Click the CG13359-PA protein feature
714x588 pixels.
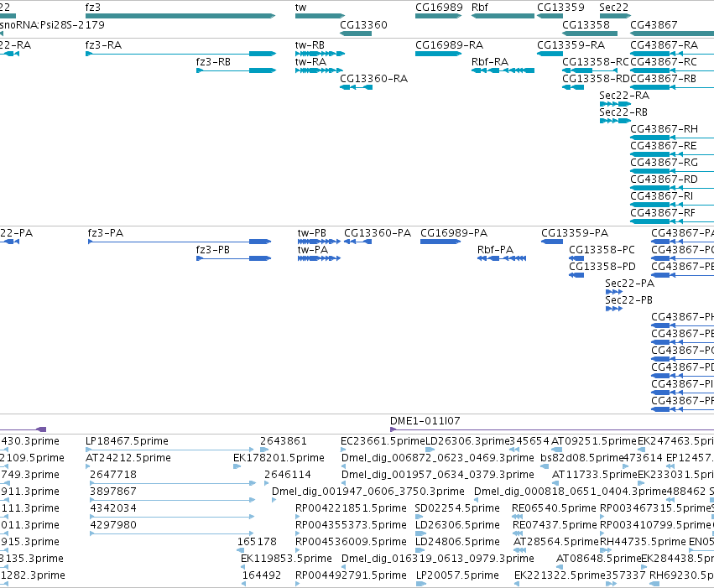coord(552,242)
